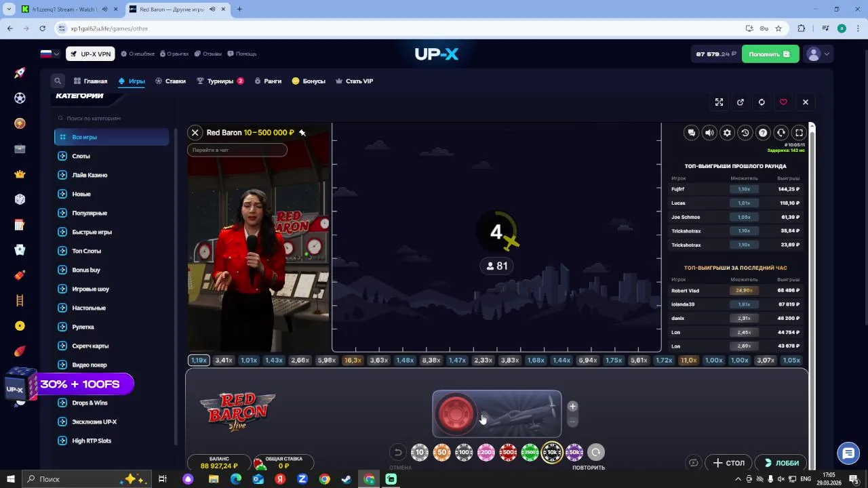Click the Стол add table button
The image size is (868, 488).
729,463
